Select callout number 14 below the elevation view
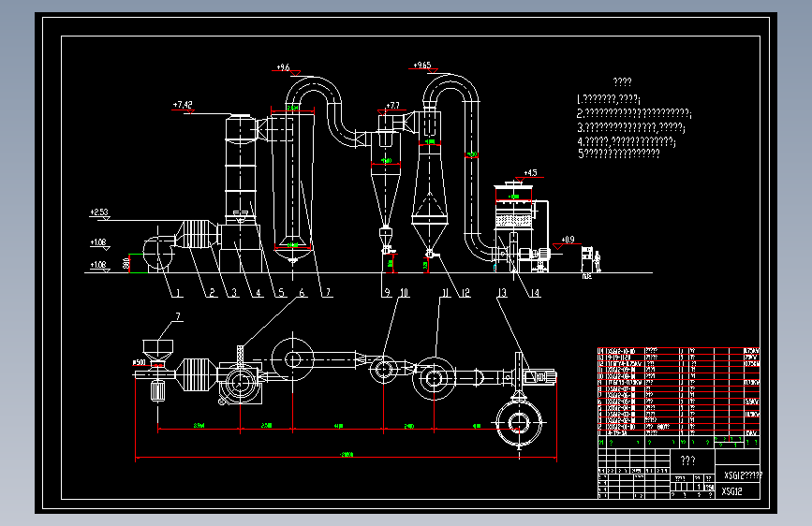Screen dimensions: 812x526 535,293
